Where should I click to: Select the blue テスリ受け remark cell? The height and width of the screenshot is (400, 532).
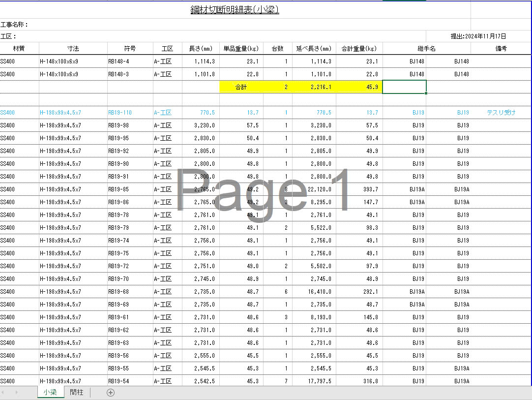[x=501, y=113]
